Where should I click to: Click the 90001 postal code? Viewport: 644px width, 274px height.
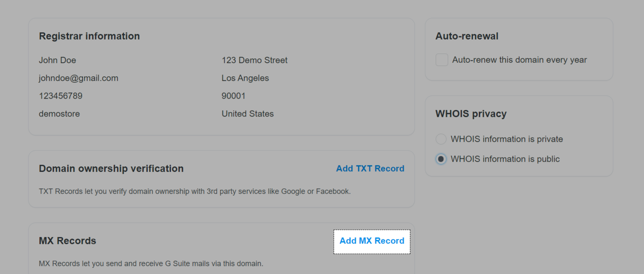233,96
